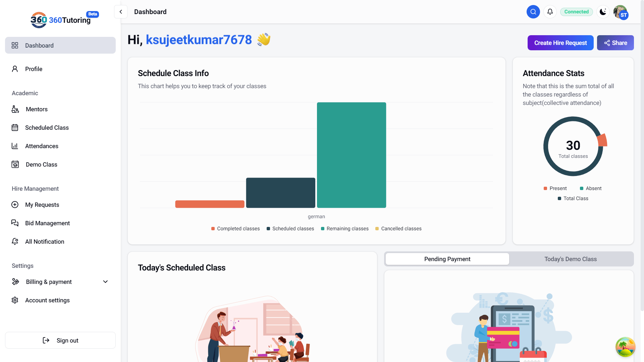
Task: Select the Pending Payment tab
Action: [447, 259]
